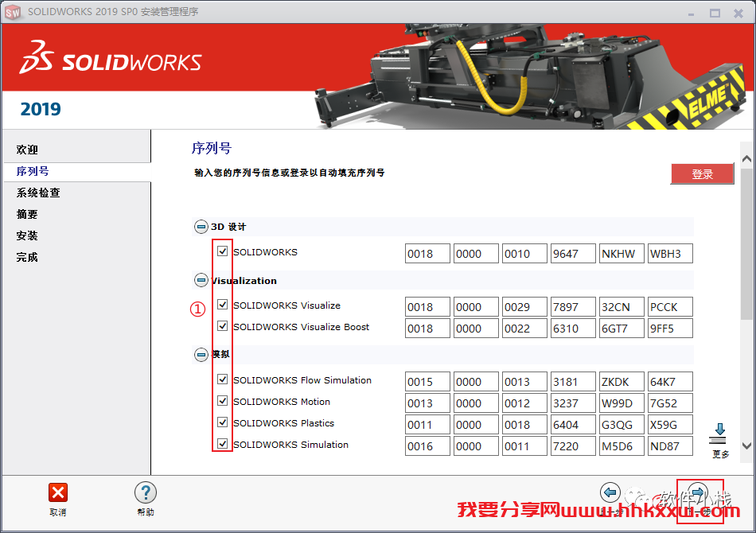This screenshot has width=756, height=533.
Task: Click Visualize serial field PCCK
Action: pyautogui.click(x=670, y=307)
